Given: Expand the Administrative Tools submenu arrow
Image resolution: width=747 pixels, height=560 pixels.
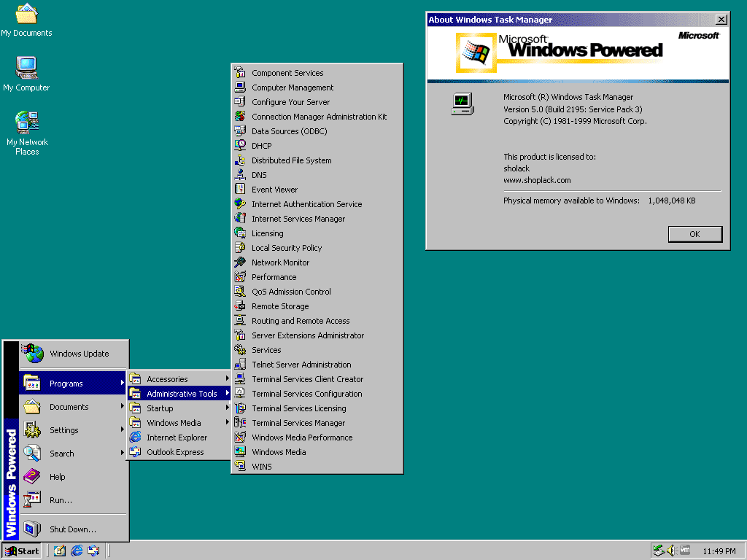Looking at the screenshot, I should 228,393.
